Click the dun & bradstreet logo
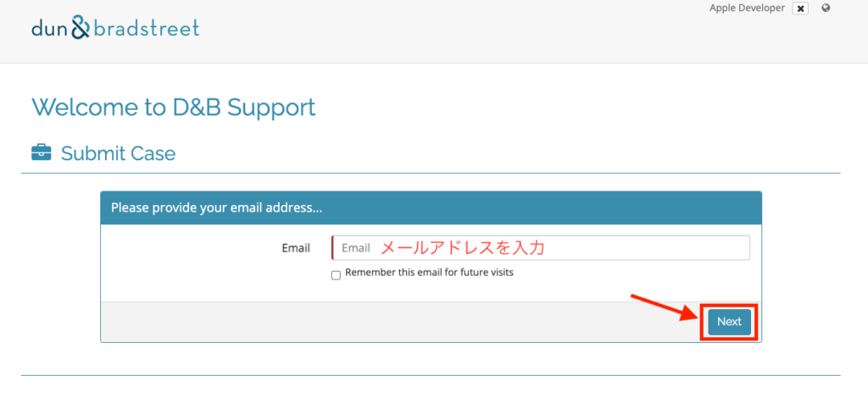Screen dimensions: 868x403 (x=115, y=28)
